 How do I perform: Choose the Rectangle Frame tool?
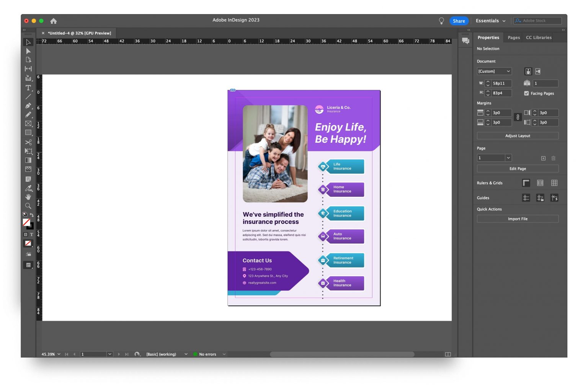28,123
